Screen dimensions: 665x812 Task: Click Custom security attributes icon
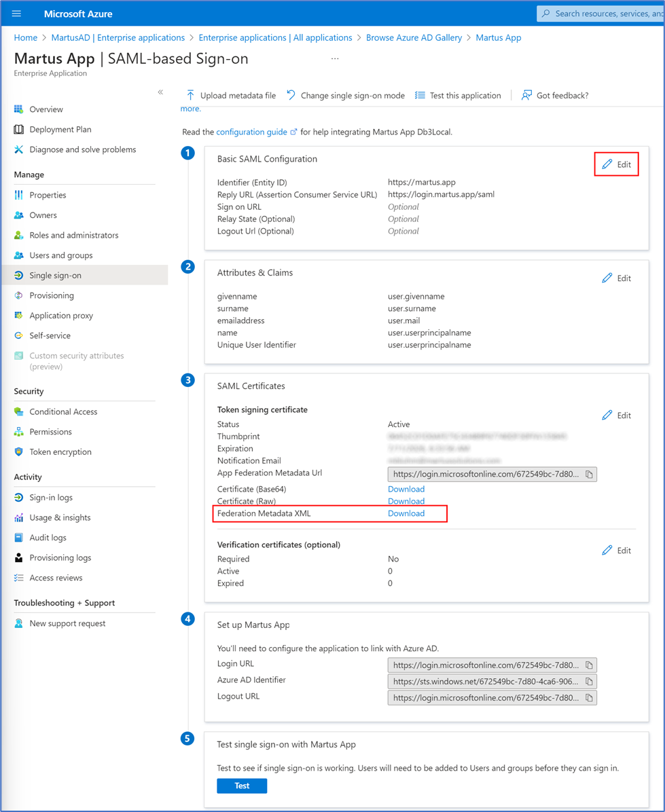(18, 356)
